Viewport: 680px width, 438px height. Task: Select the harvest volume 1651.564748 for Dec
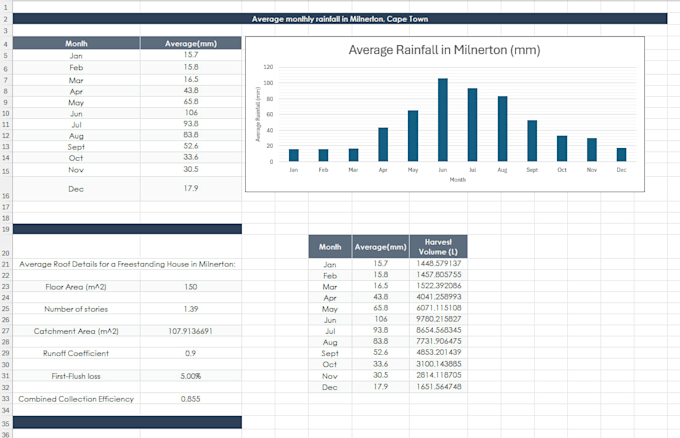pyautogui.click(x=438, y=387)
